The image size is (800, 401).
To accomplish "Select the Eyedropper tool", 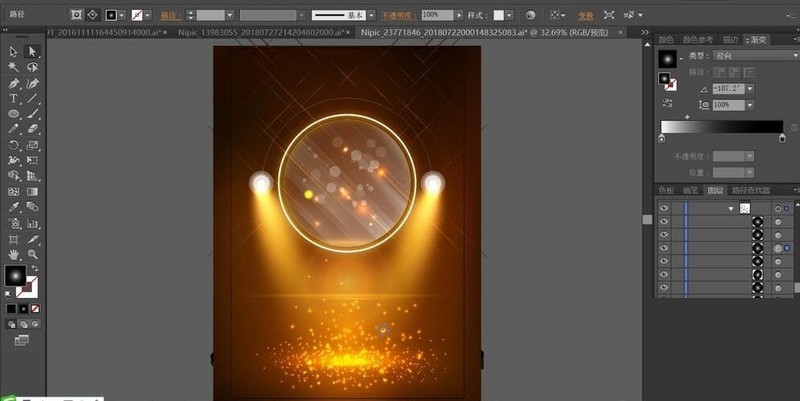I will (14, 207).
